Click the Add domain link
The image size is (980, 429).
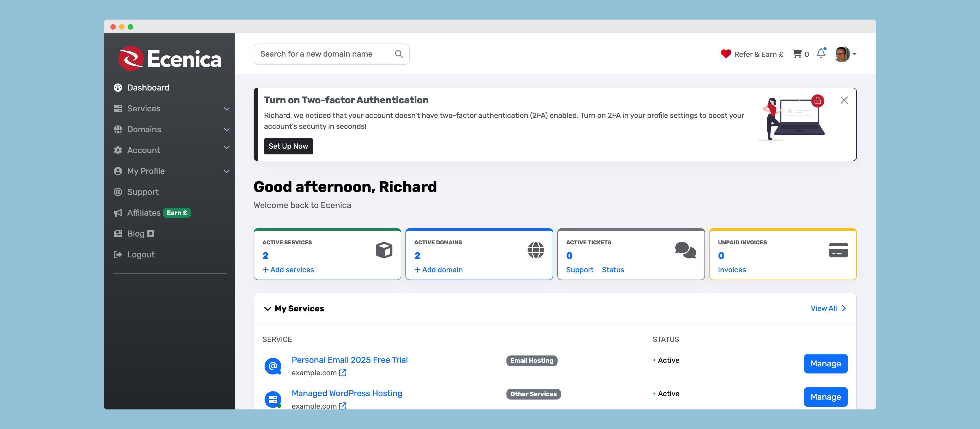[438, 270]
